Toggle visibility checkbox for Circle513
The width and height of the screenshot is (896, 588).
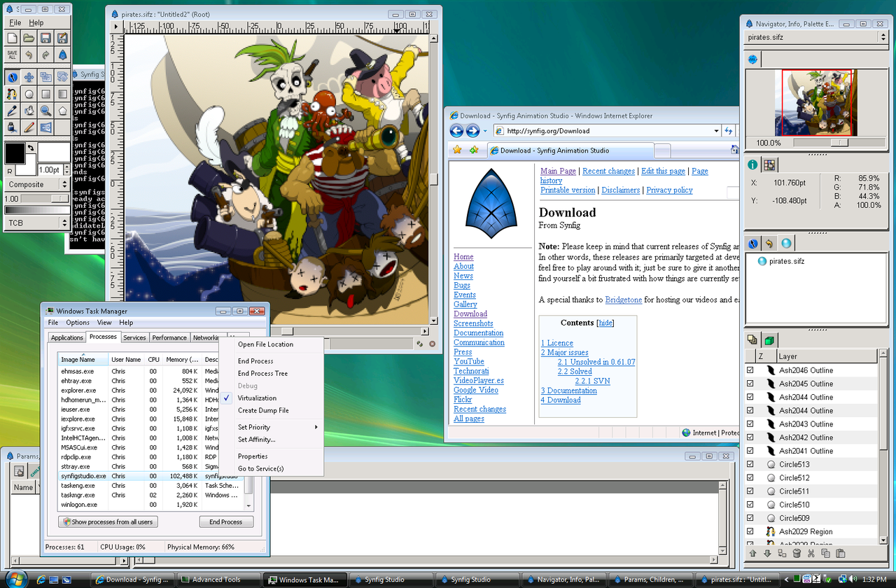(750, 464)
